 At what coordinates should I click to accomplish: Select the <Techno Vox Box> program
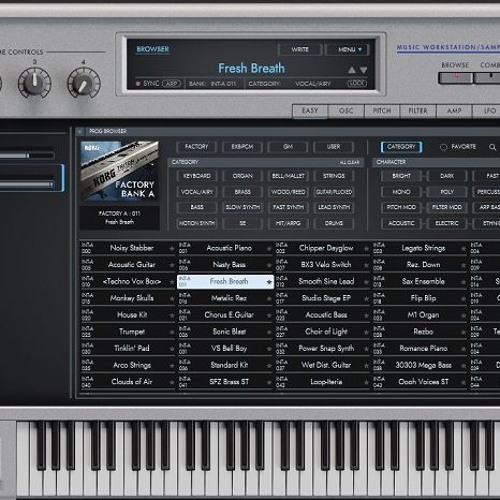click(x=128, y=282)
